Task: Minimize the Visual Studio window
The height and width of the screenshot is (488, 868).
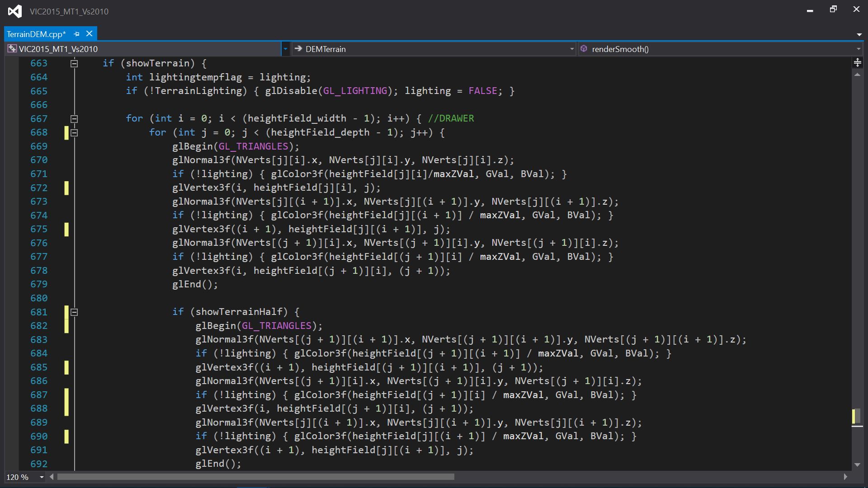Action: click(x=810, y=10)
